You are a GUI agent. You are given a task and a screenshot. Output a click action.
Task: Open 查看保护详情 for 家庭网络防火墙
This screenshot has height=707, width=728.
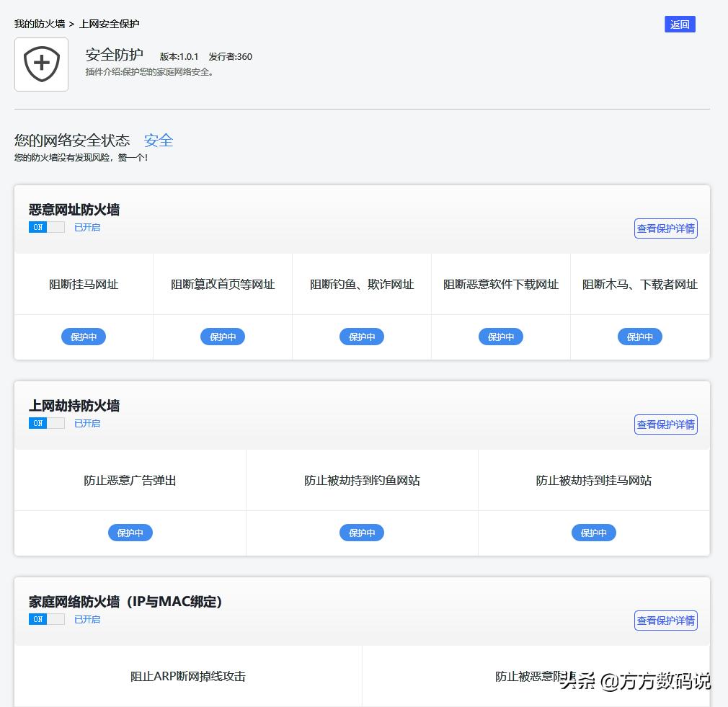[x=665, y=621]
